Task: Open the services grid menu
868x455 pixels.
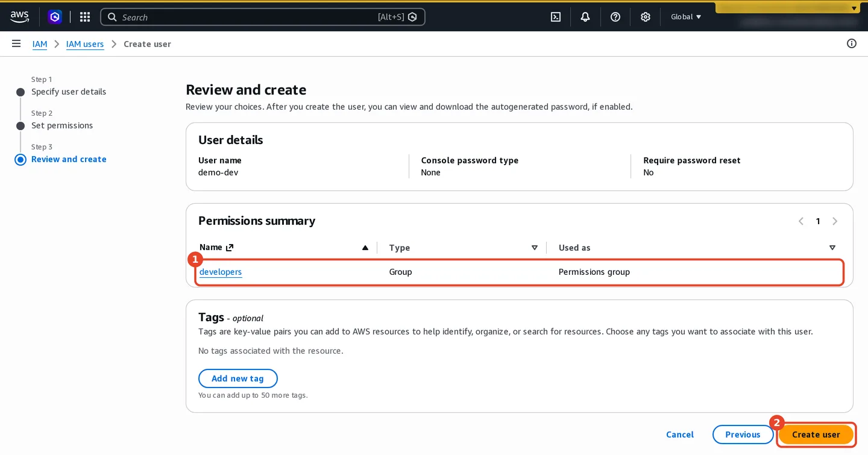Action: (x=85, y=17)
